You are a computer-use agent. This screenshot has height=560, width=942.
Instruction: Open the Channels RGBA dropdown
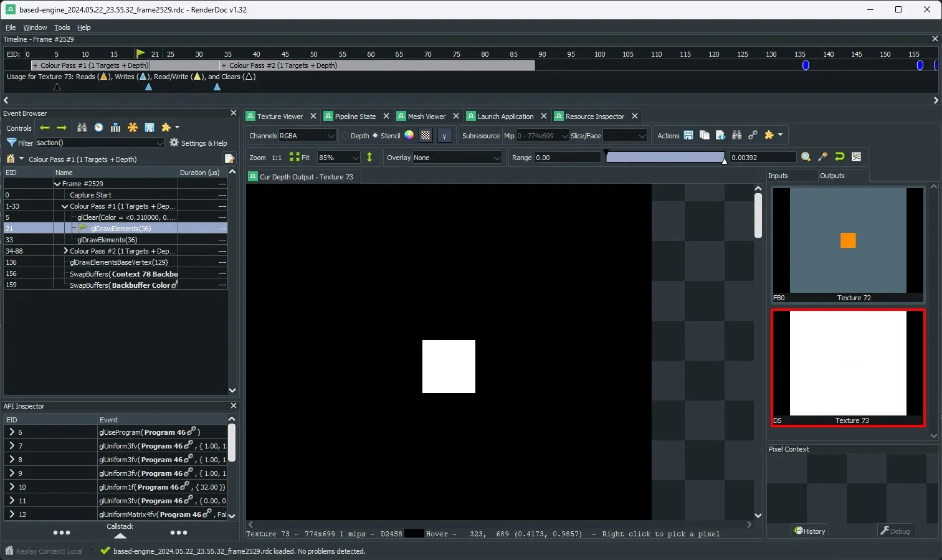pos(307,136)
